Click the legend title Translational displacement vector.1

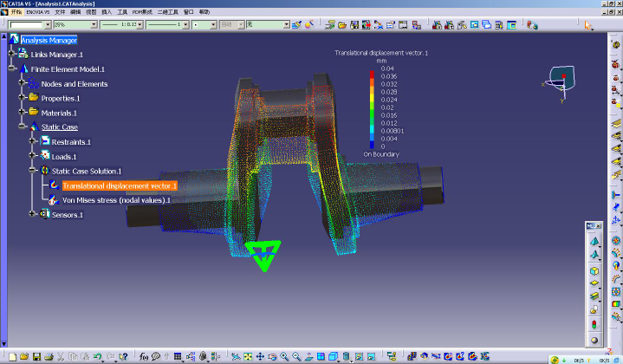click(x=381, y=53)
